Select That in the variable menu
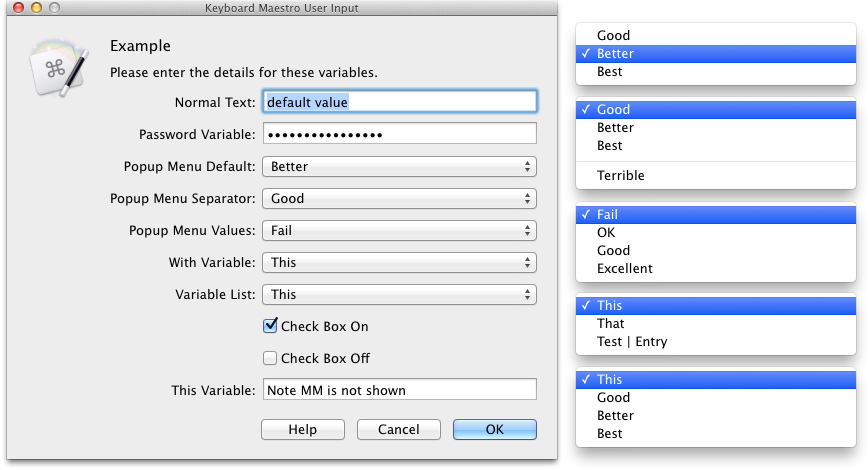The image size is (868, 470). [716, 324]
